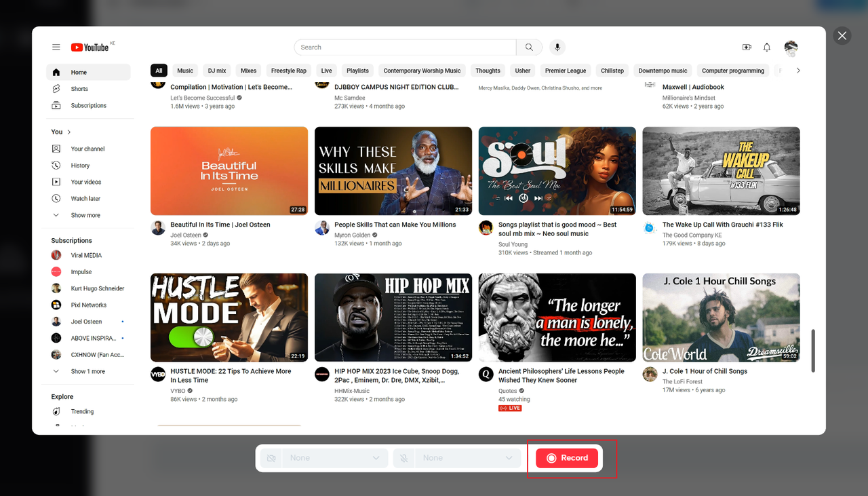Open Myron Golden channel name link
Image resolution: width=868 pixels, height=496 pixels.
352,235
